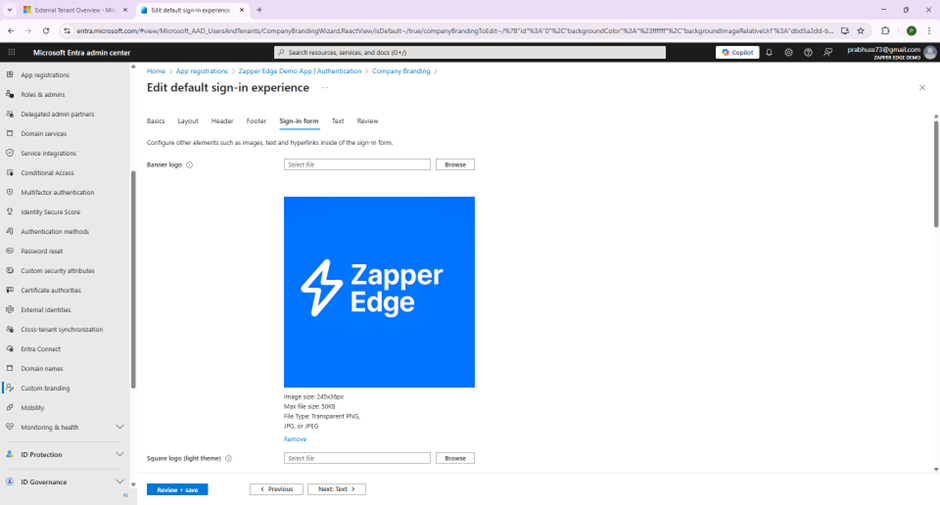
Task: Click the Certificate authorities icon
Action: (x=10, y=290)
